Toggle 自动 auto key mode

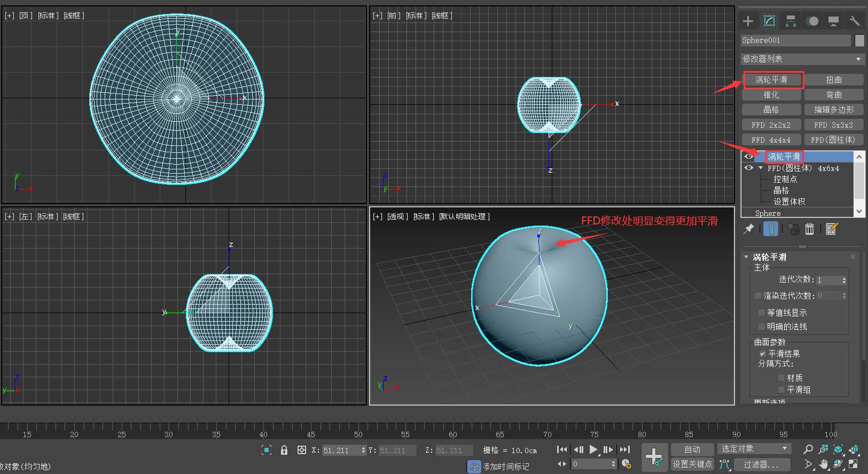(x=692, y=449)
